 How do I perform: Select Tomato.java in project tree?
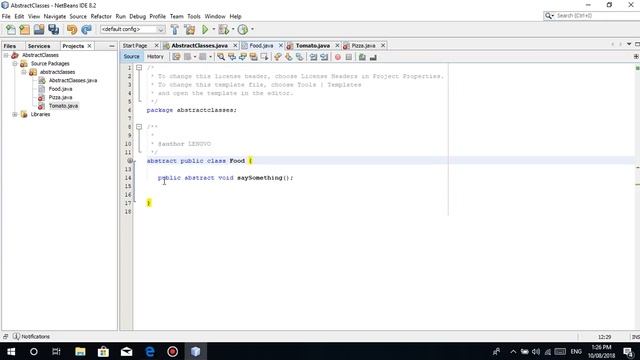point(63,106)
